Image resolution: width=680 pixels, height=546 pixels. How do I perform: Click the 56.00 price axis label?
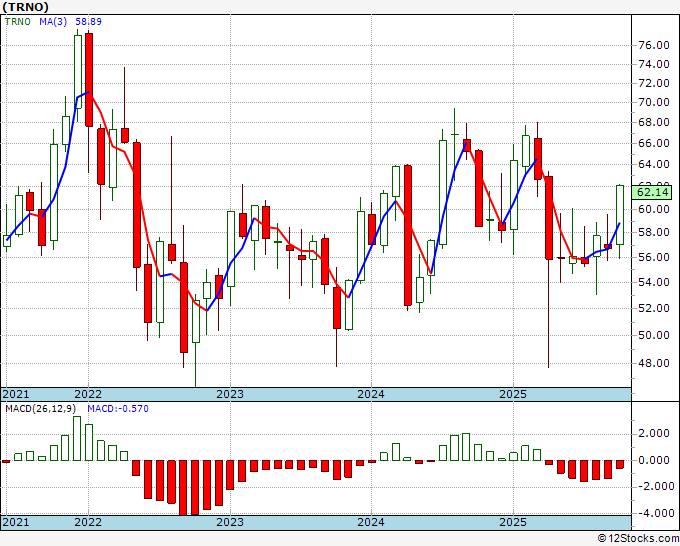[x=654, y=257]
